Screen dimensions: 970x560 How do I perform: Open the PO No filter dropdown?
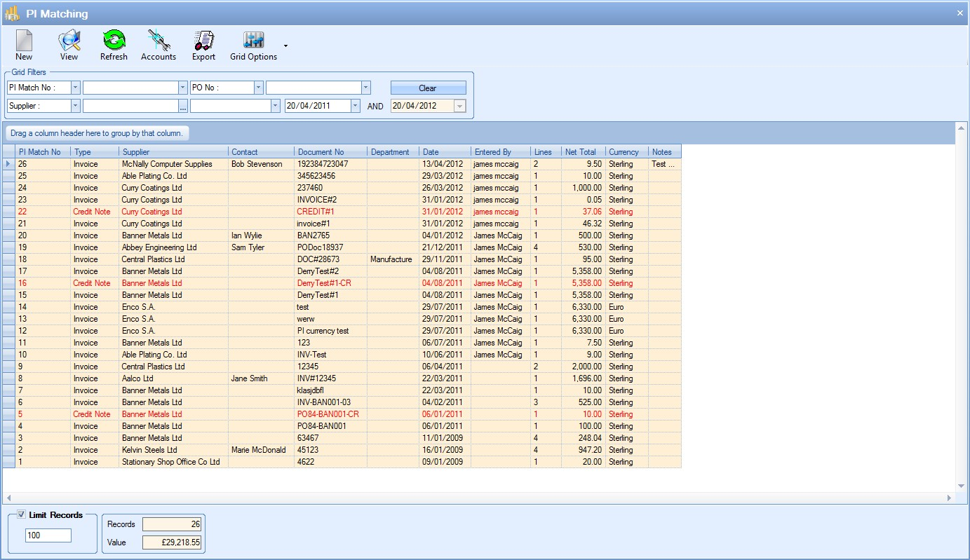pos(259,88)
